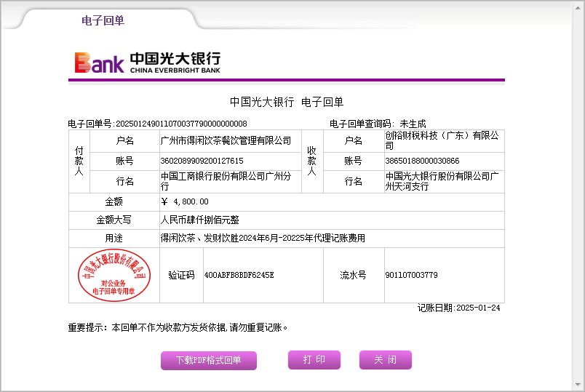585x392 pixels.
Task: Click payer account number 3602089909200127615
Action: [x=202, y=161]
